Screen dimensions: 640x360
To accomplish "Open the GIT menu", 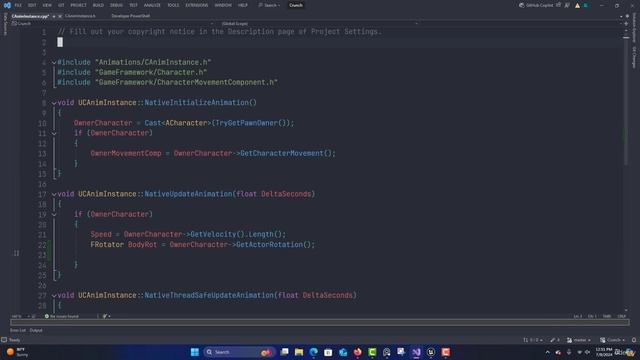I will pyautogui.click(x=61, y=5).
